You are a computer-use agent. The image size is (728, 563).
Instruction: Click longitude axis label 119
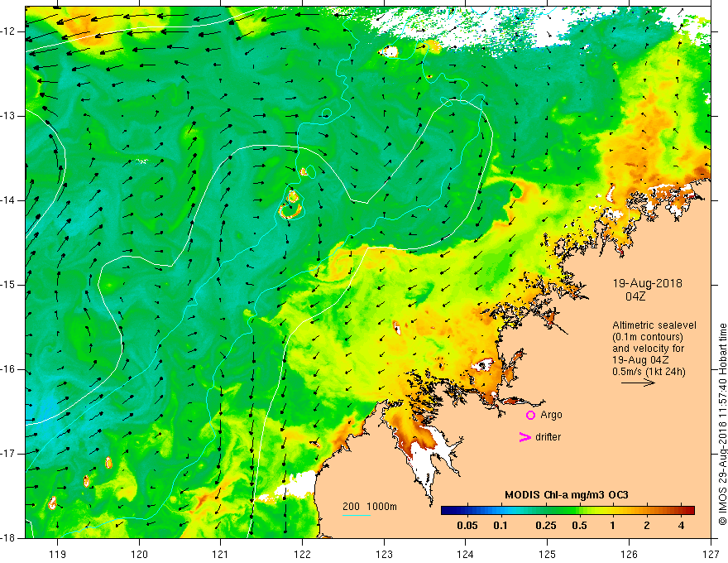pyautogui.click(x=58, y=554)
